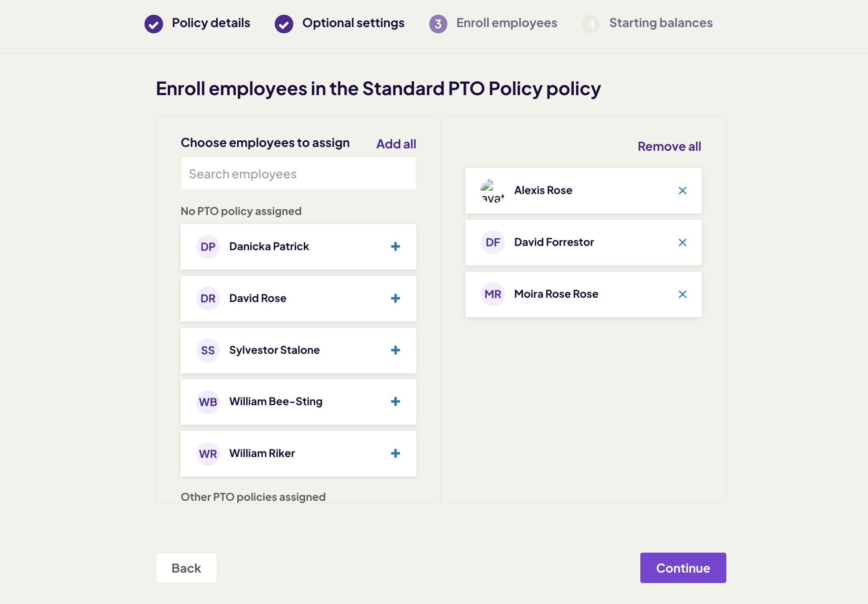Screen dimensions: 868x604
Task: Click the DP avatar circle for Danicka Patrick
Action: (x=208, y=247)
